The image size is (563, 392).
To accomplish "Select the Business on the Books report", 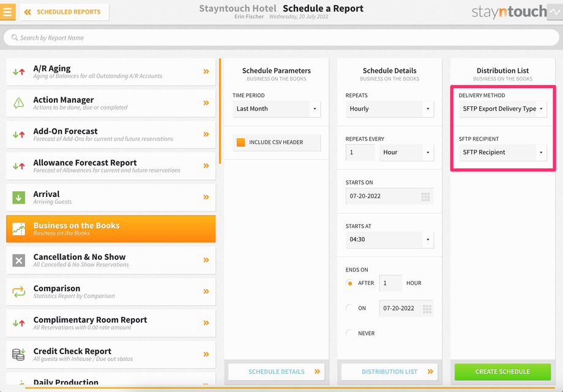I will tap(111, 229).
